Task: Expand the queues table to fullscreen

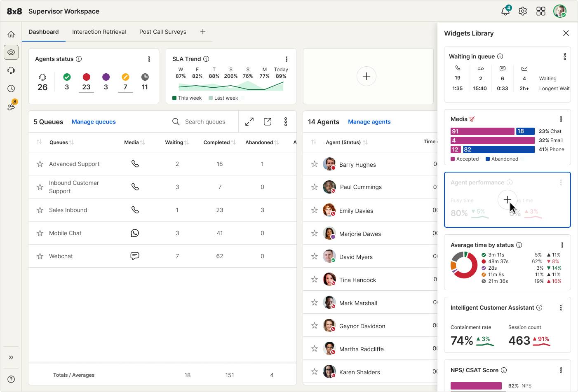Action: click(x=249, y=122)
